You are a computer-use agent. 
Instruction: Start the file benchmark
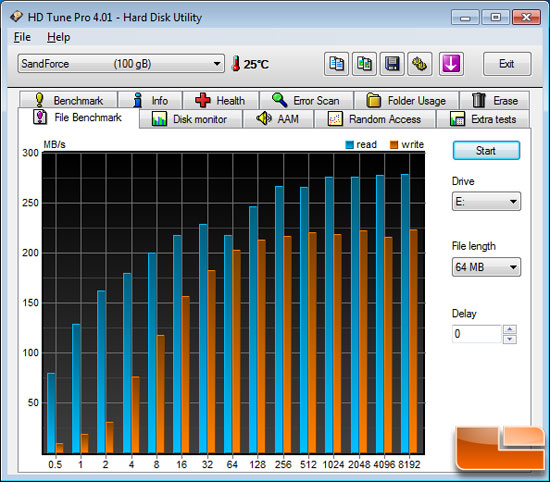(x=486, y=151)
